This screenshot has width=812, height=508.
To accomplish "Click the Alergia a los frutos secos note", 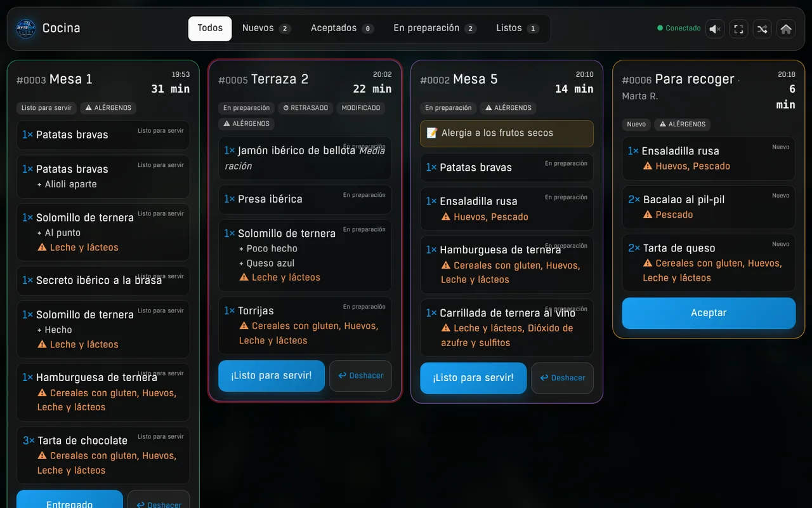I will [x=507, y=133].
